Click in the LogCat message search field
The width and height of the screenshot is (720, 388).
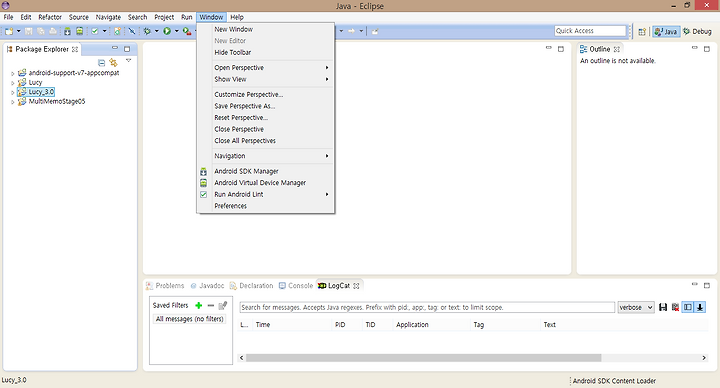point(427,307)
